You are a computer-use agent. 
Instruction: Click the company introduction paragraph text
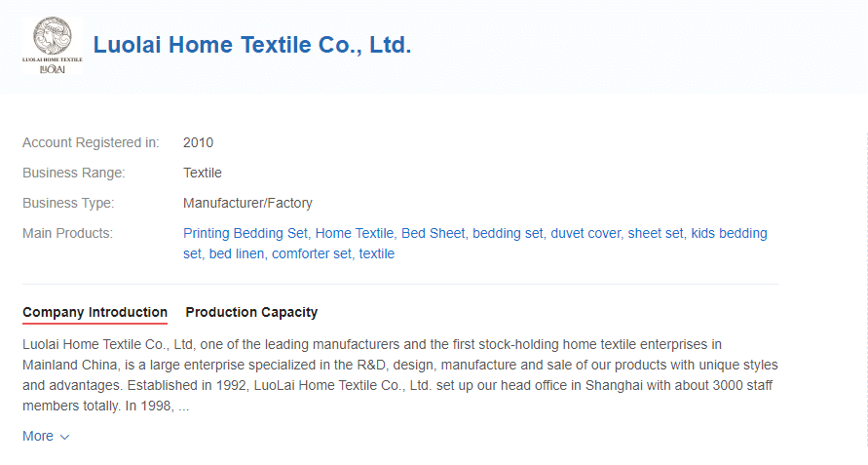[400, 375]
